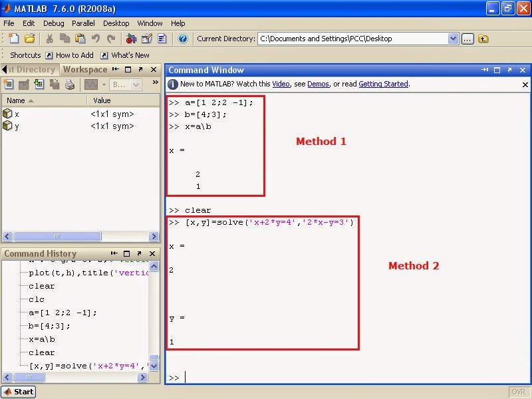Open the Bytes column chooser dropdown
The image size is (532, 399).
[136, 86]
